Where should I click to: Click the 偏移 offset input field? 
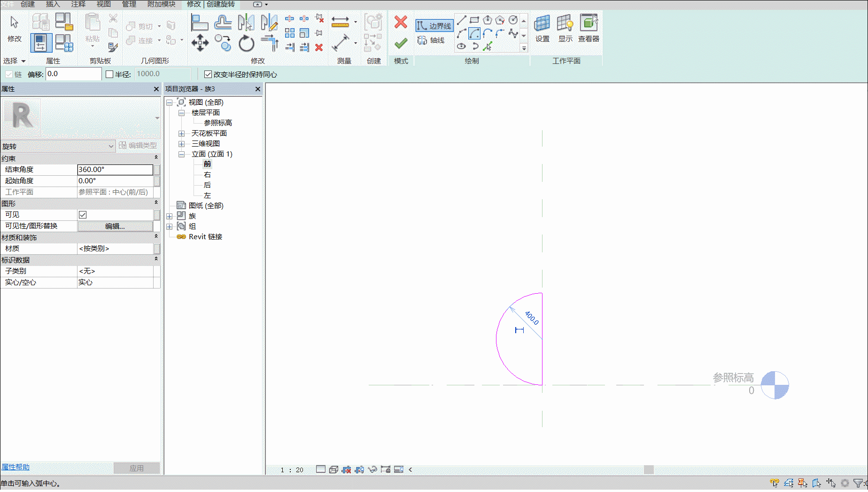[x=74, y=74]
